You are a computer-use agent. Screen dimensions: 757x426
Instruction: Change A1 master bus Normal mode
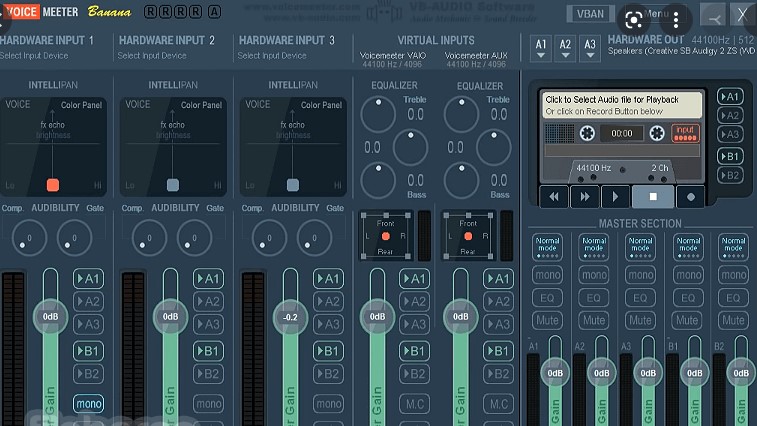tap(547, 247)
